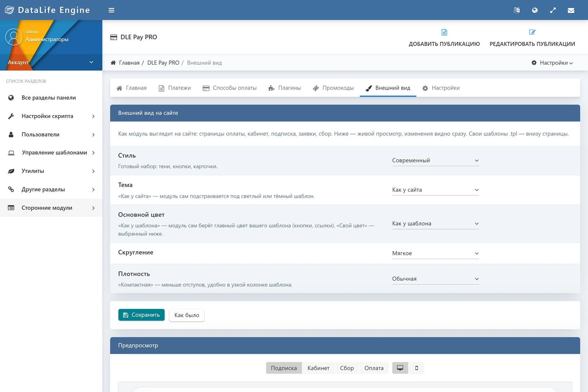Open the Стиль dropdown set to Современный
The width and height of the screenshot is (588, 392).
(x=435, y=161)
